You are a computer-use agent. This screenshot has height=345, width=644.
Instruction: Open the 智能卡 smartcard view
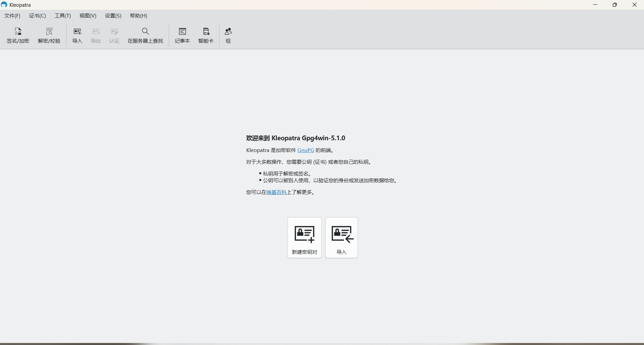[x=206, y=35]
